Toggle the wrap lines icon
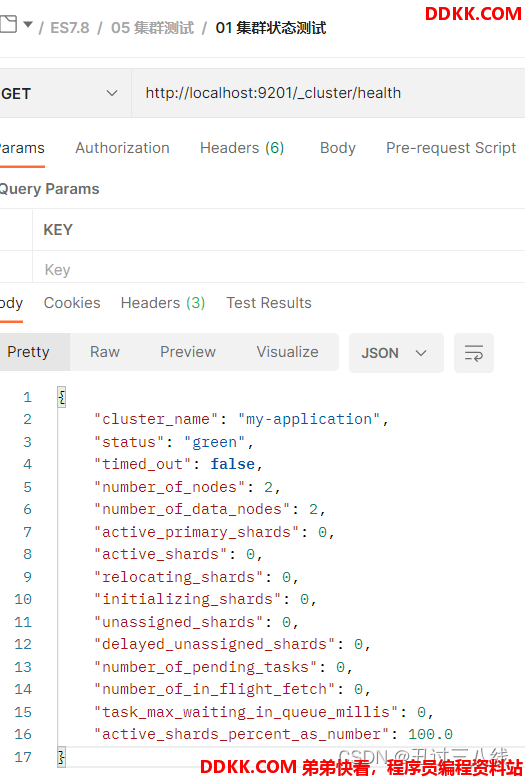The image size is (525, 777). [473, 353]
